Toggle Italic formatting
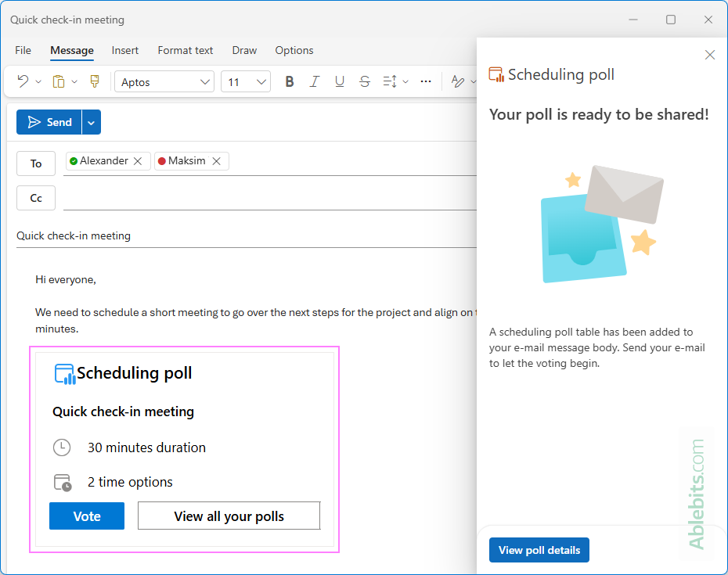 314,81
